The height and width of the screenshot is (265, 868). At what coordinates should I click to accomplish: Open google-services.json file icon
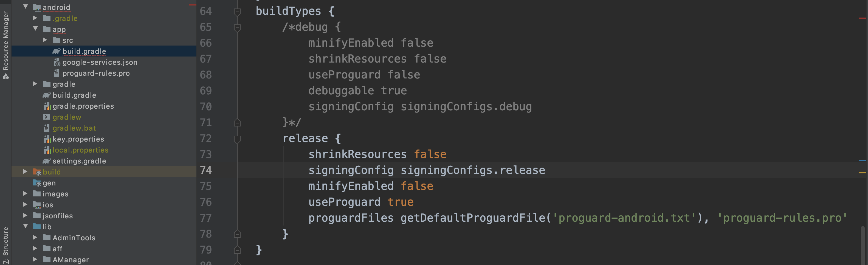pyautogui.click(x=57, y=62)
